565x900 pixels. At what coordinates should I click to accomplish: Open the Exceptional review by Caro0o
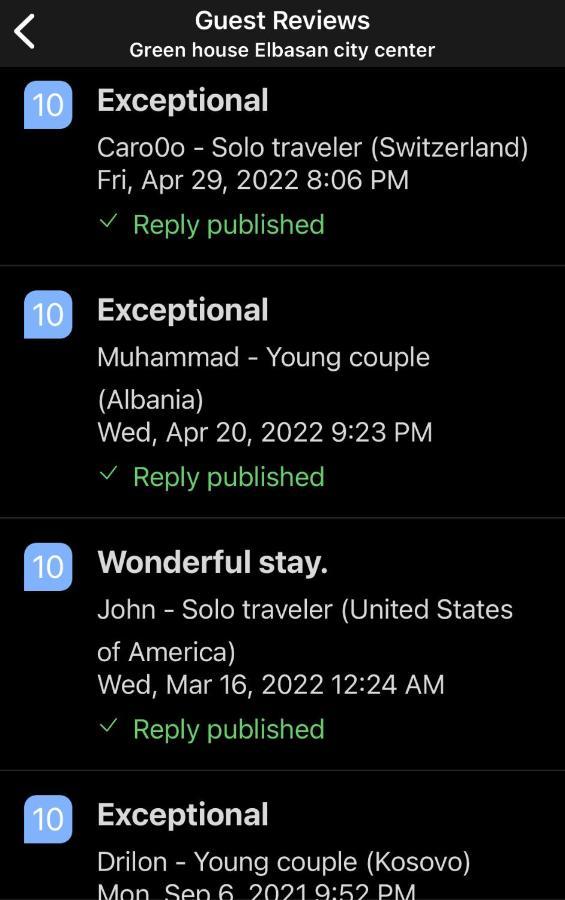point(183,102)
